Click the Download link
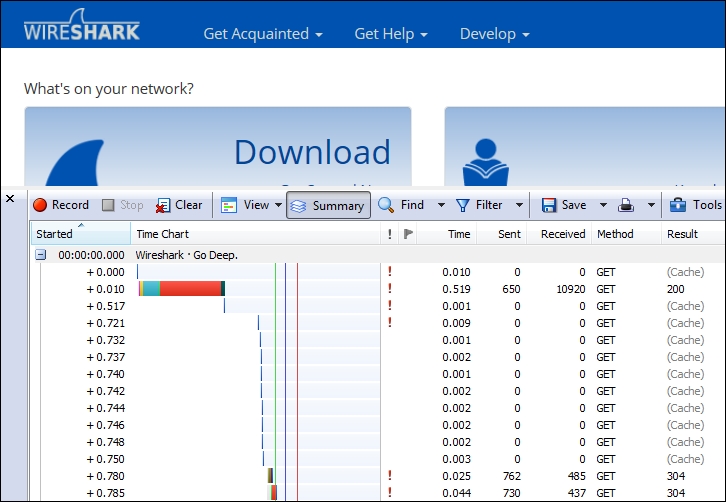726x502 pixels. [x=313, y=152]
